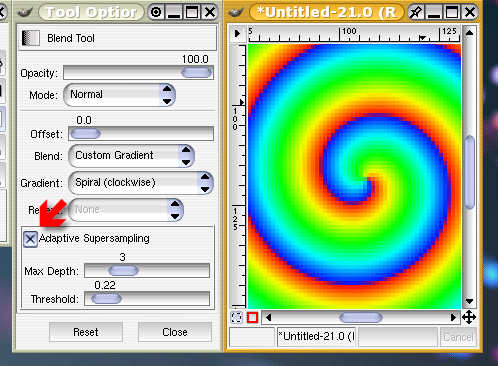Click the Close button in Tool Options
The width and height of the screenshot is (498, 366).
[x=175, y=332]
